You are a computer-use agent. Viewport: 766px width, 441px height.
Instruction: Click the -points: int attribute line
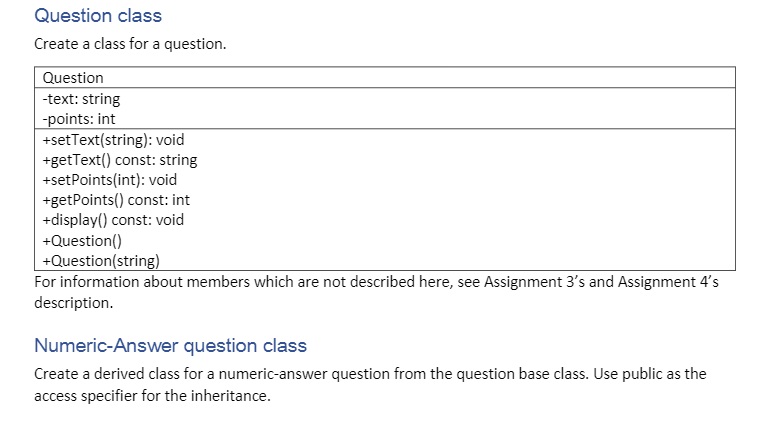(x=79, y=119)
